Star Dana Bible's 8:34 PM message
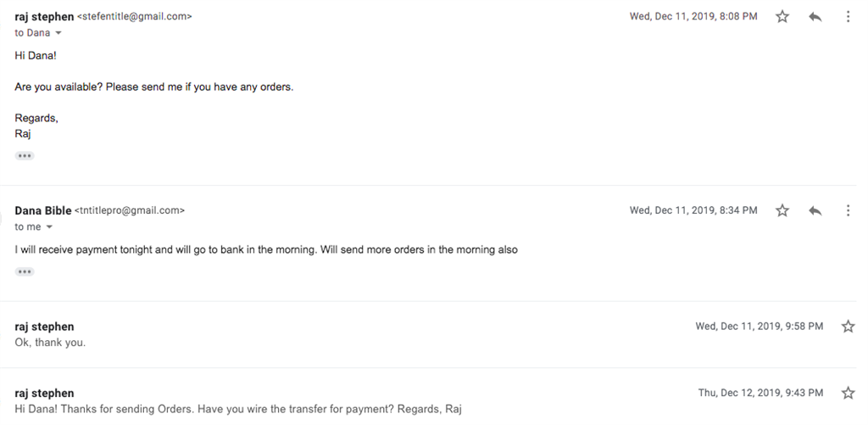 (x=782, y=210)
